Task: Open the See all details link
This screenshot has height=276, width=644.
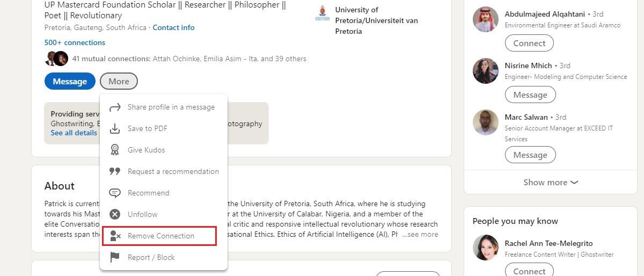Action: click(x=74, y=133)
